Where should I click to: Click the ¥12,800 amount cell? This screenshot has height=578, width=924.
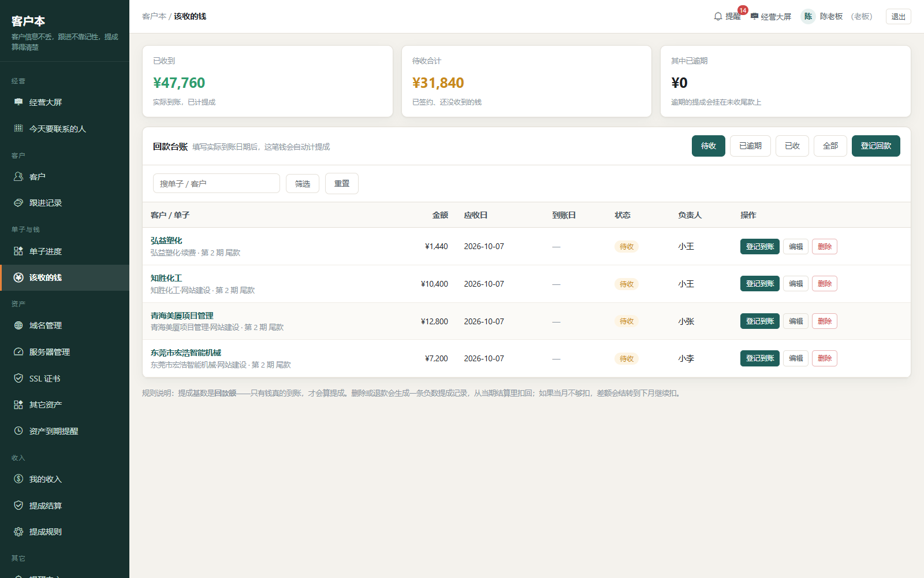point(434,321)
